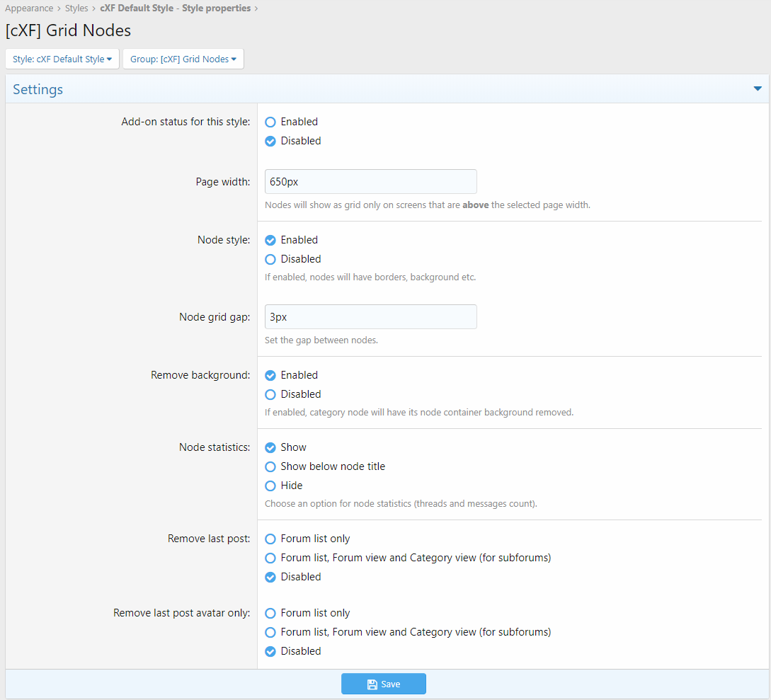
Task: Select Forum list only for Remove last post avatar
Action: tap(270, 613)
